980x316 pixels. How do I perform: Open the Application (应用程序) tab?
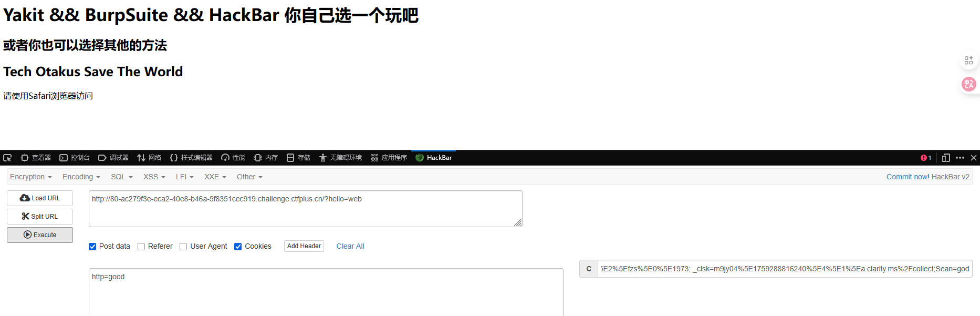389,158
